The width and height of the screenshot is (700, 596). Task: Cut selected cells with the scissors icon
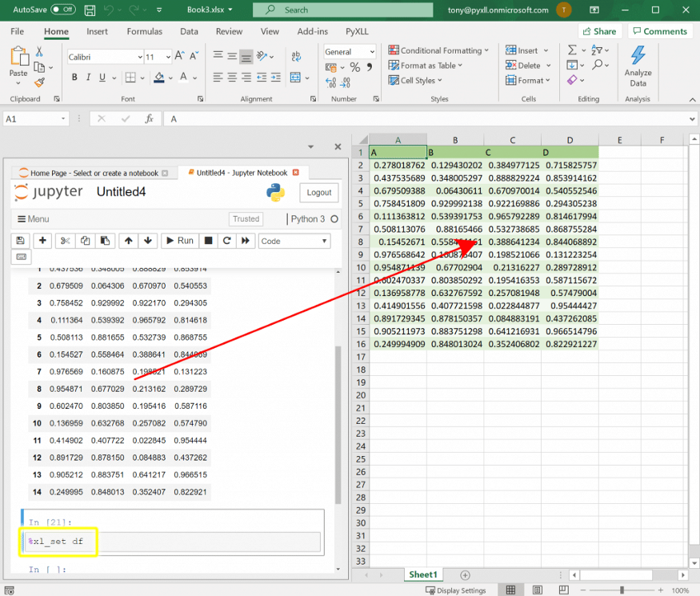point(64,238)
